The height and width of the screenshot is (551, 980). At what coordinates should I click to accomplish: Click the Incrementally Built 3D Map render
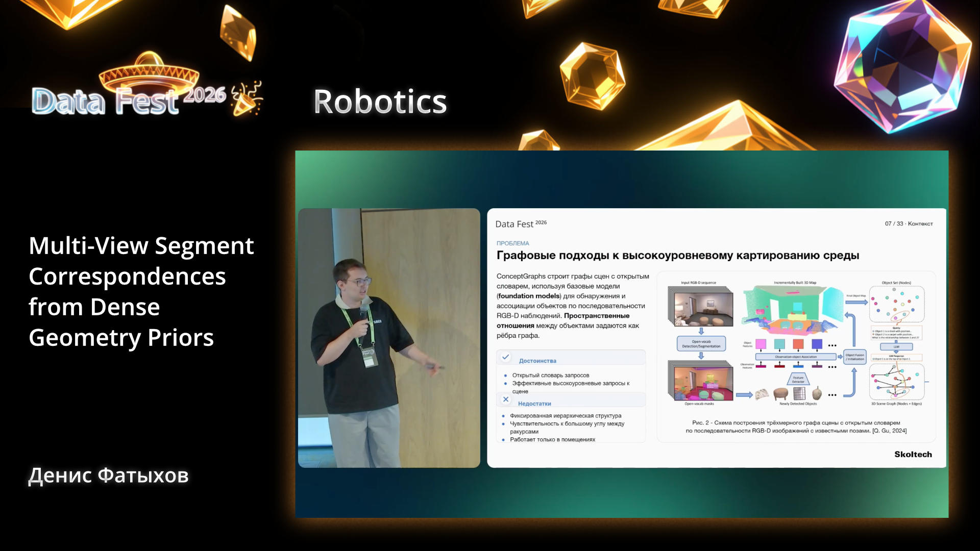pos(792,310)
